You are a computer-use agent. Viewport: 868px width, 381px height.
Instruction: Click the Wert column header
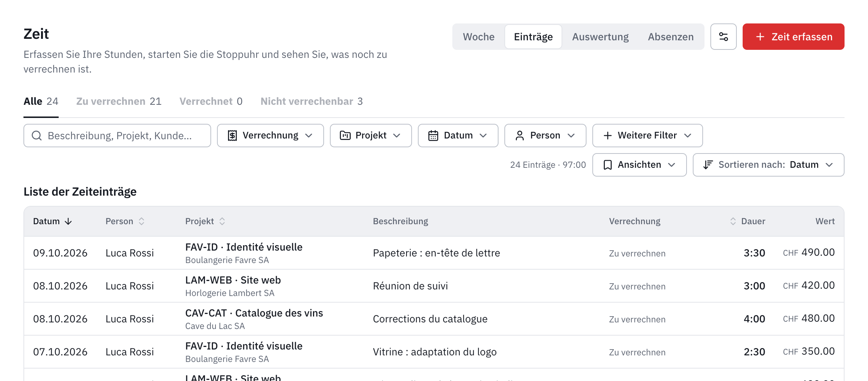[x=825, y=221]
